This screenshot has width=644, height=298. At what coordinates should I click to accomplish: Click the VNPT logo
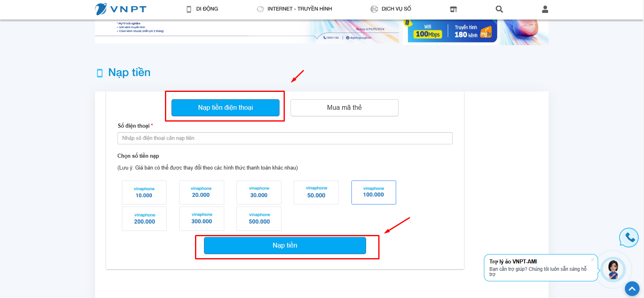click(121, 9)
